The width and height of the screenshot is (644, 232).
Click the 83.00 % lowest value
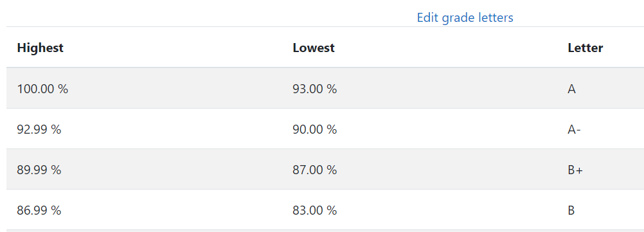(x=314, y=211)
